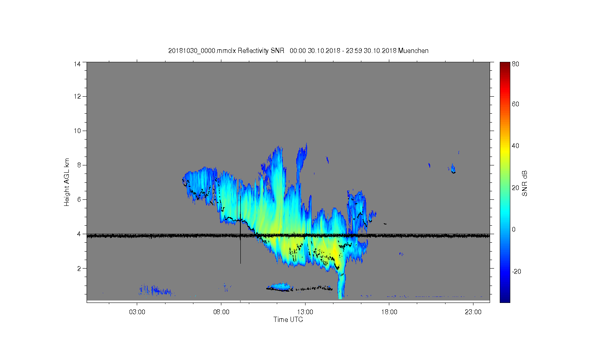Click the vertical black spike near 09:00
This screenshot has height=364, width=607.
pyautogui.click(x=240, y=230)
